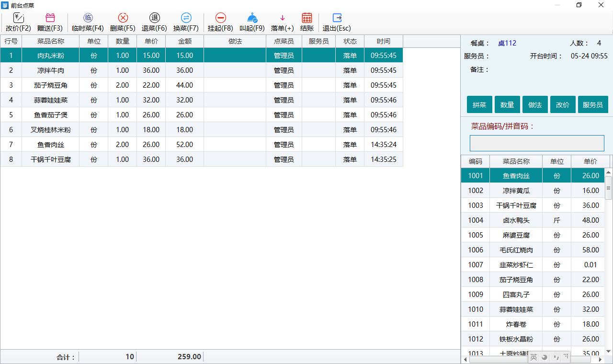Return dish with 退菜(F6) icon

[x=154, y=18]
